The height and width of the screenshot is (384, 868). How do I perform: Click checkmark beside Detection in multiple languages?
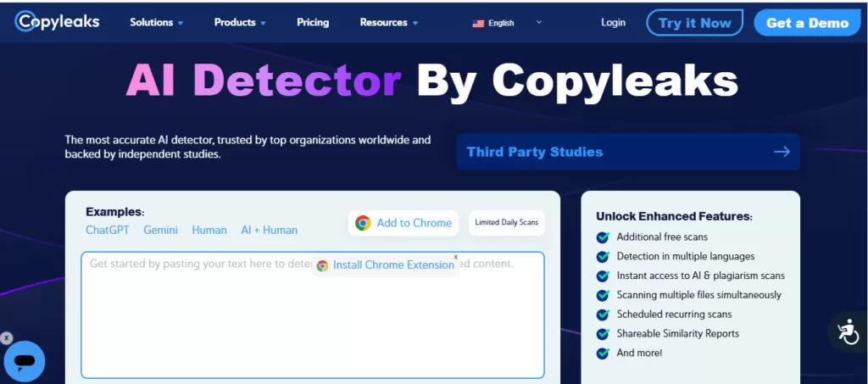point(603,257)
